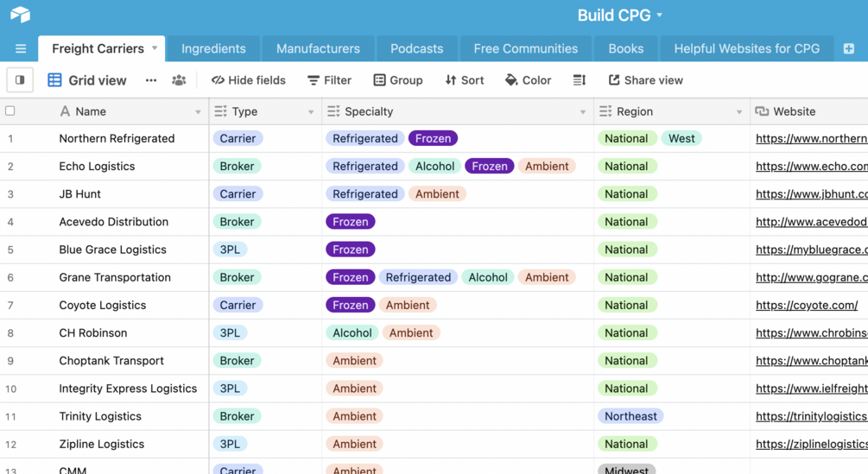Viewport: 868px width, 474px height.
Task: Click the Refrigerated tag in Grane Transportation row
Action: 418,277
